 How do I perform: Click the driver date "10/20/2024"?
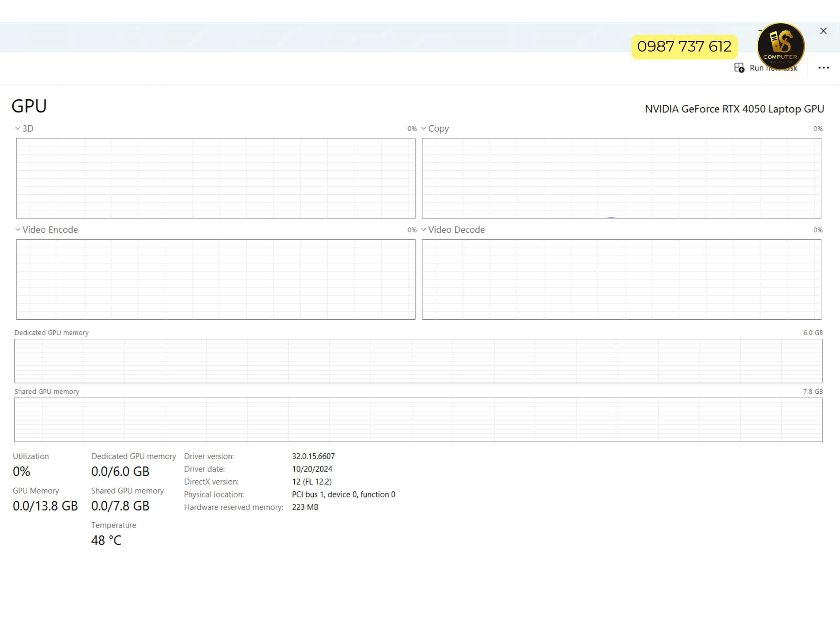click(312, 469)
